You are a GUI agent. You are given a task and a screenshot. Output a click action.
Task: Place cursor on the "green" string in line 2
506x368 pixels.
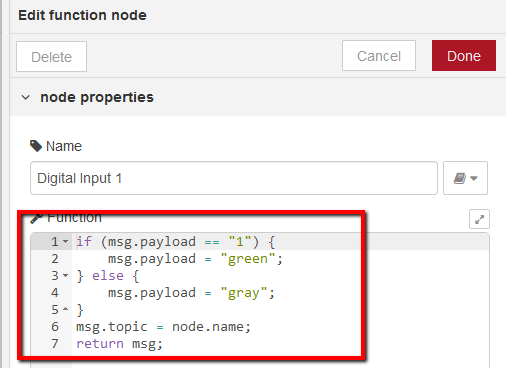[x=248, y=259]
